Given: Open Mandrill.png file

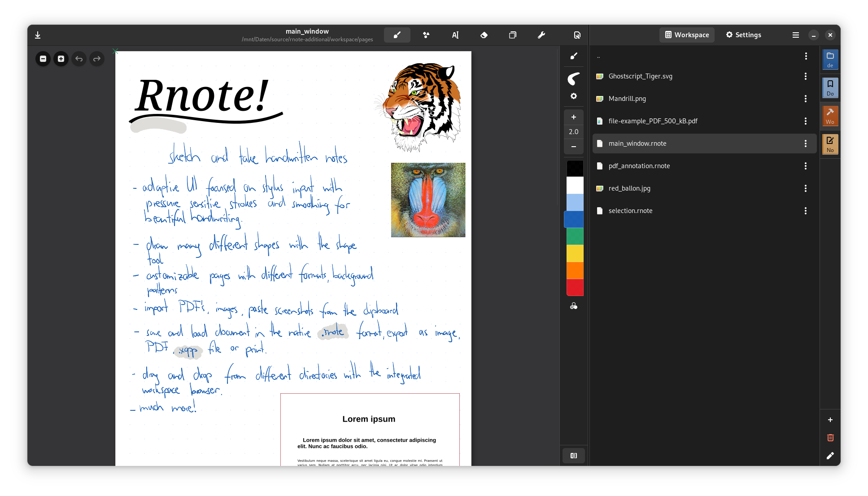Looking at the screenshot, I should tap(704, 99).
